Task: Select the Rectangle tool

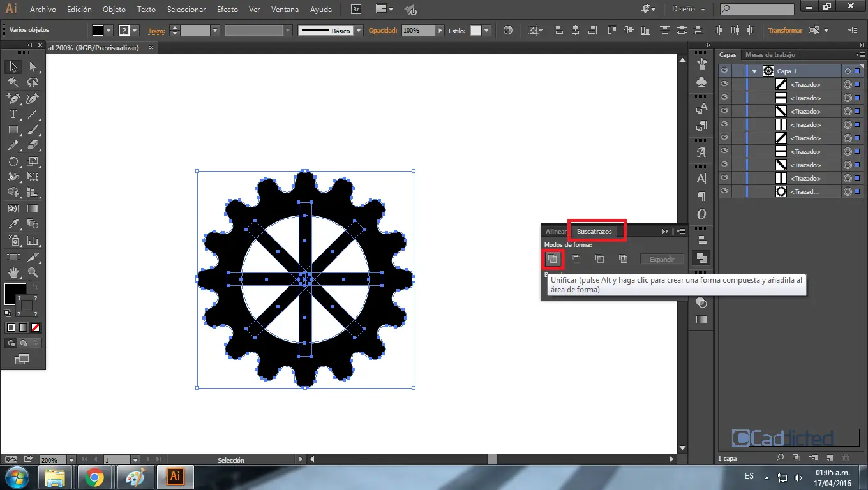Action: [13, 130]
